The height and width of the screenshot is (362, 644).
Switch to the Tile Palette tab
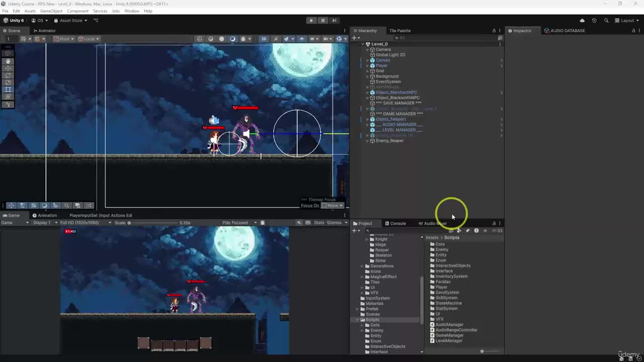[x=399, y=31]
